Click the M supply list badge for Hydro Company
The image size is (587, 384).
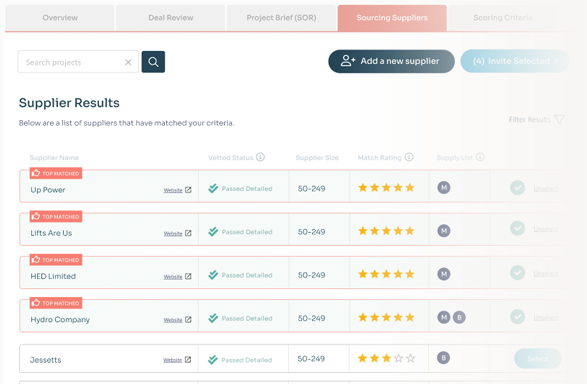(444, 317)
